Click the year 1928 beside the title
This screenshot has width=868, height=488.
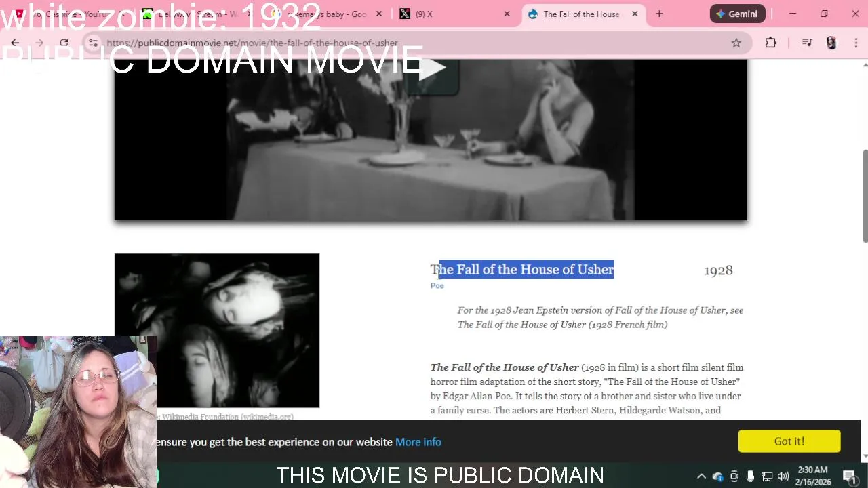click(x=718, y=270)
